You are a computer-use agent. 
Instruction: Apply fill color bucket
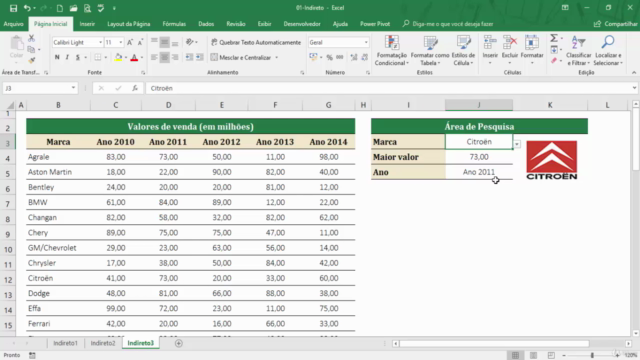coord(118,58)
